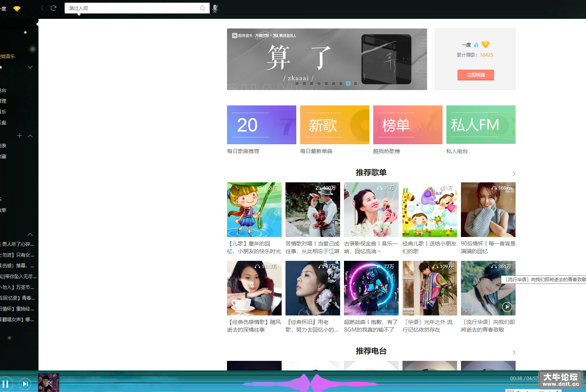Select the highlighted blue banner carousel dot

click(x=348, y=83)
